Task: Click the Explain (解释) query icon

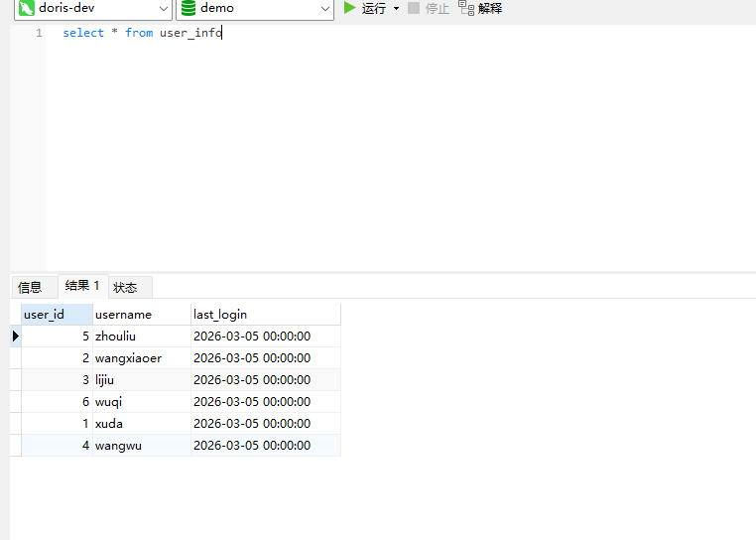Action: click(x=465, y=8)
